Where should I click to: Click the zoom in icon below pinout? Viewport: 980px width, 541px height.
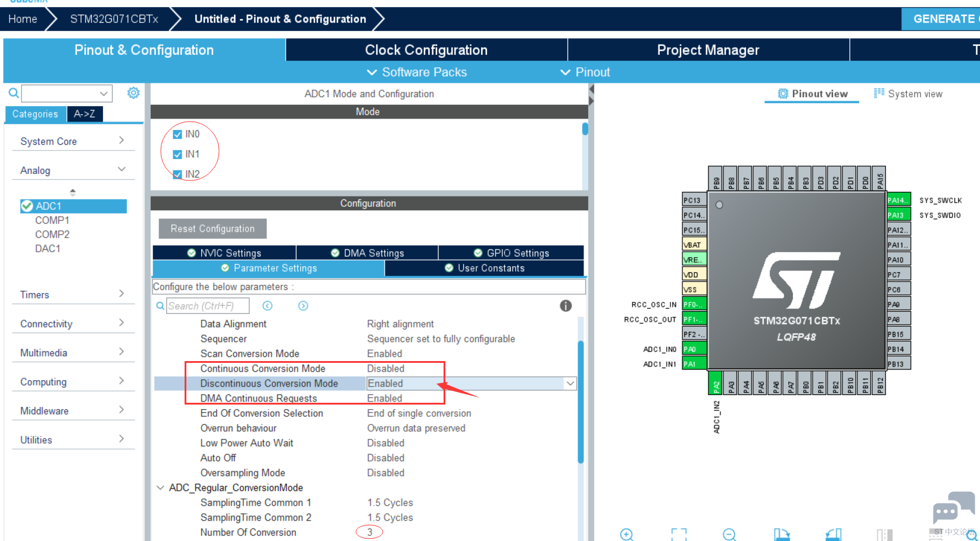[626, 534]
